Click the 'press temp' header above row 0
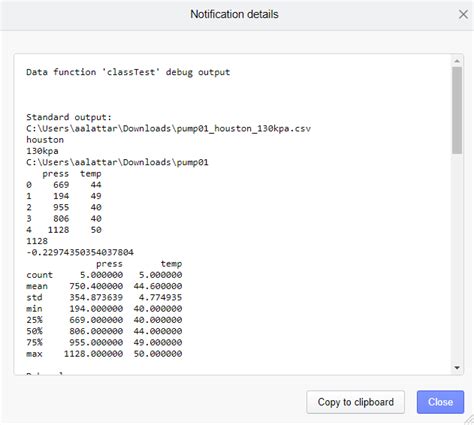 72,174
